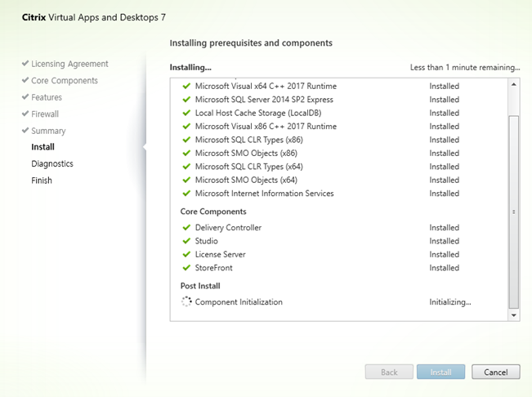Click green check for Visual x86 C++ Runtime

[x=186, y=127]
